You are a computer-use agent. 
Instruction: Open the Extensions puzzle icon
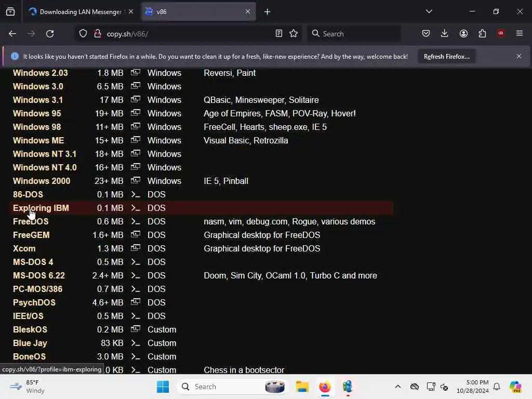click(482, 34)
